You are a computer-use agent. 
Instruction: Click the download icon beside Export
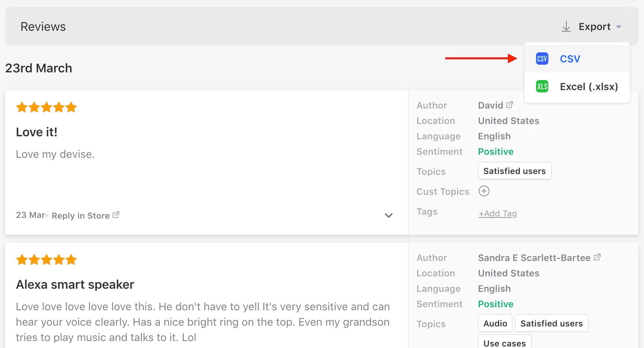tap(566, 26)
